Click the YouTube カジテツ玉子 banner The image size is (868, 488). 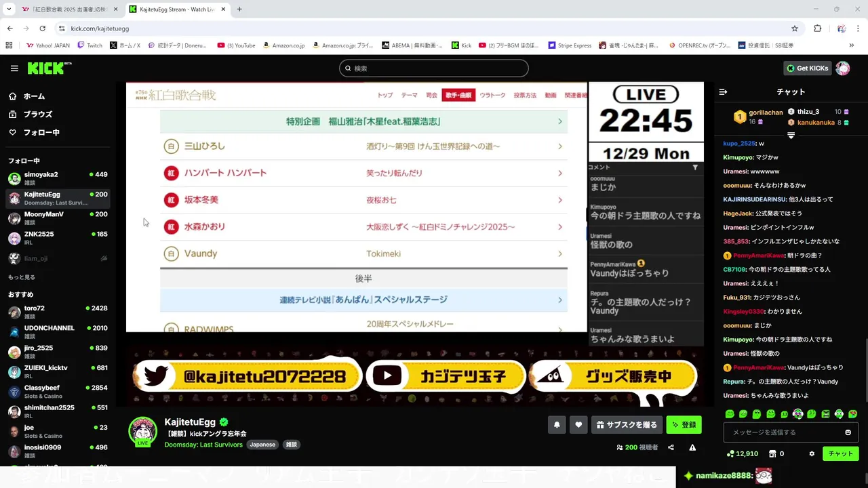[x=446, y=376]
